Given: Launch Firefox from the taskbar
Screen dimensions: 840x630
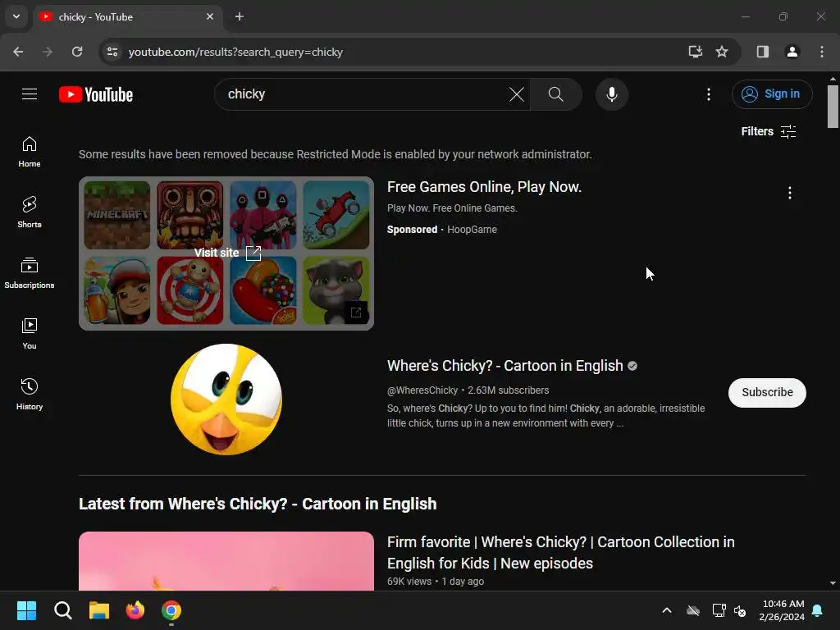Looking at the screenshot, I should [135, 610].
